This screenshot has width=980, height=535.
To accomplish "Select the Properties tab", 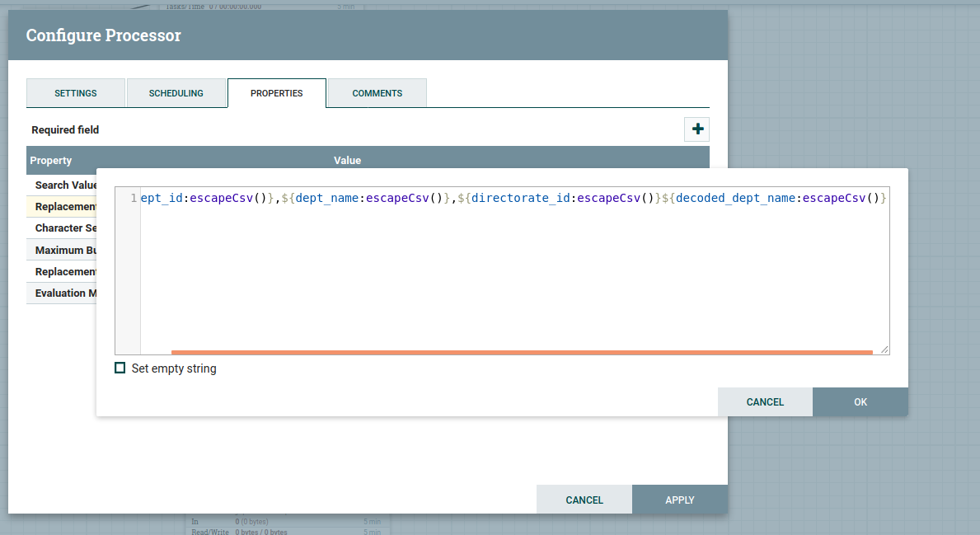I will coord(277,93).
